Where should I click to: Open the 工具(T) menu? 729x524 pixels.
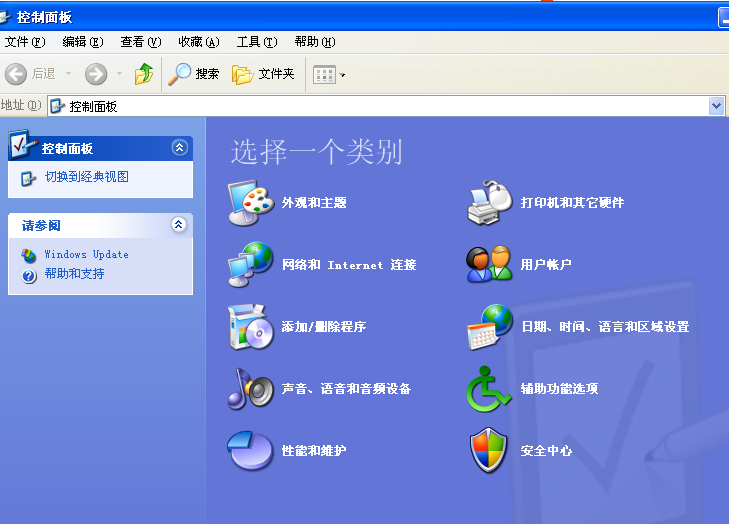pos(257,42)
